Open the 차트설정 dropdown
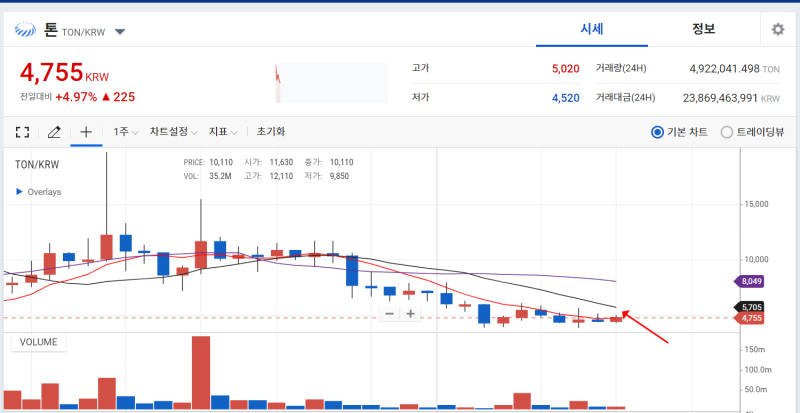 (x=173, y=132)
